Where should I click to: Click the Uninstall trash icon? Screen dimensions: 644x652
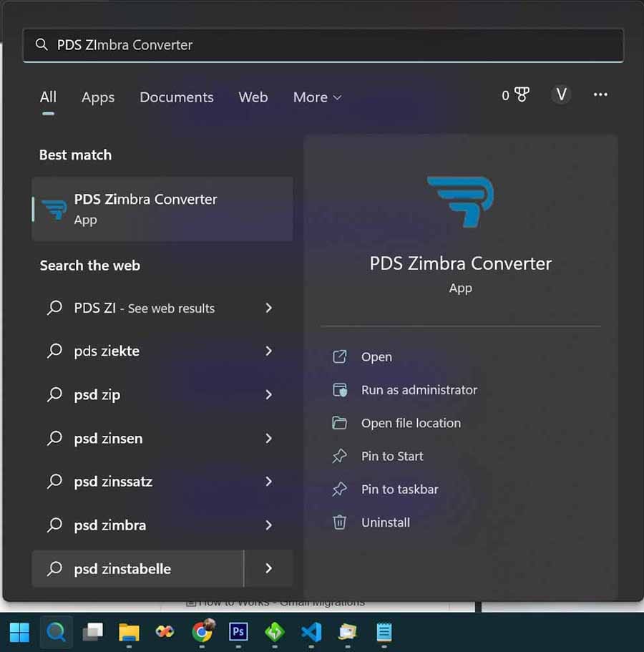coord(340,522)
